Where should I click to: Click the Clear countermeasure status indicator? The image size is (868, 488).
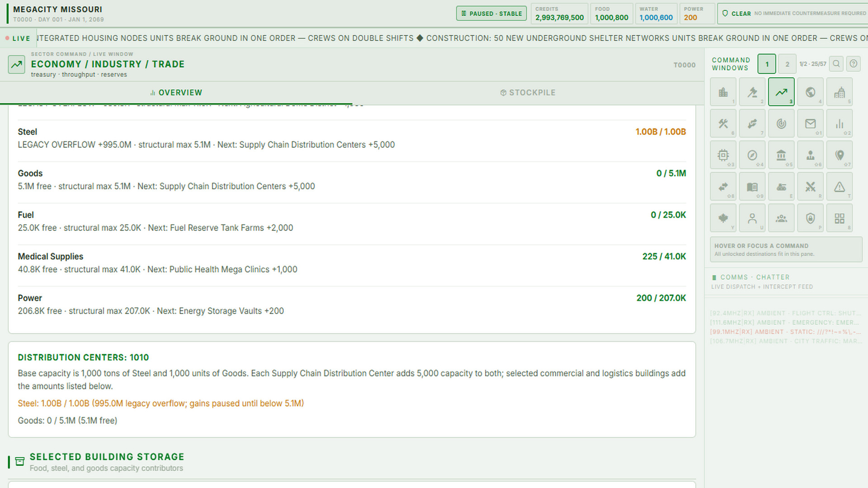(793, 14)
